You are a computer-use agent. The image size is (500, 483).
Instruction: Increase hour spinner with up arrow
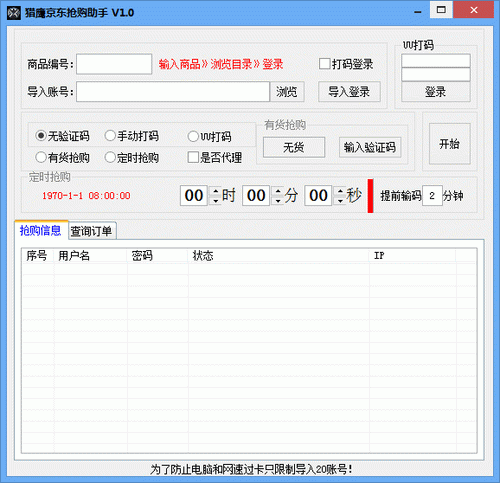[216, 191]
